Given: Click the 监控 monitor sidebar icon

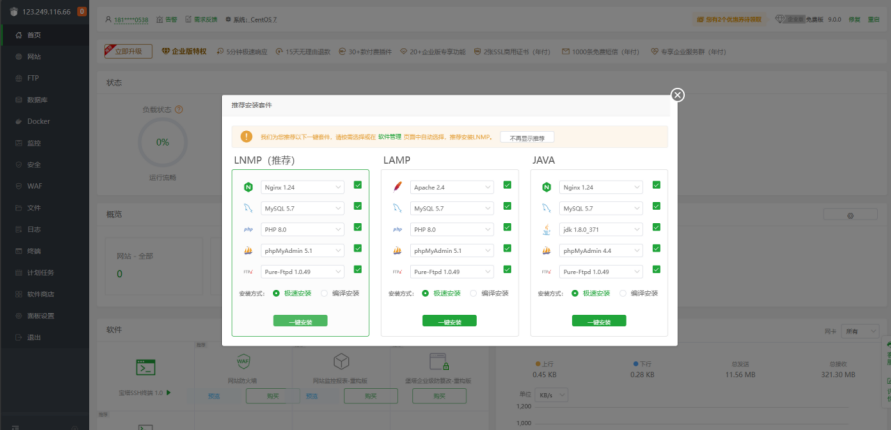Looking at the screenshot, I should tap(19, 143).
